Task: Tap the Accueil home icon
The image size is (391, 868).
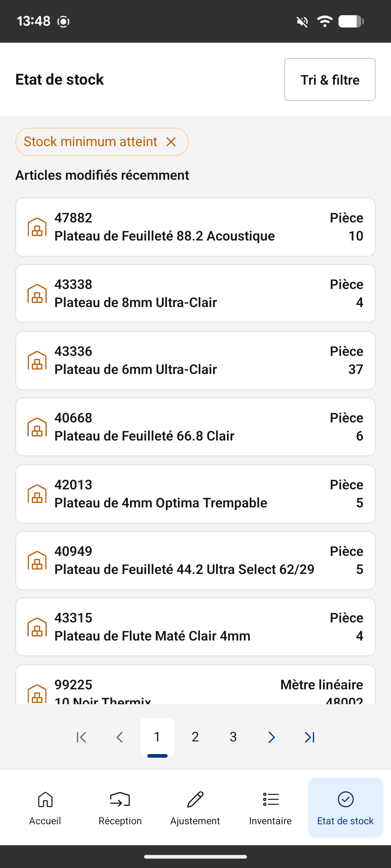Action: pos(45,800)
